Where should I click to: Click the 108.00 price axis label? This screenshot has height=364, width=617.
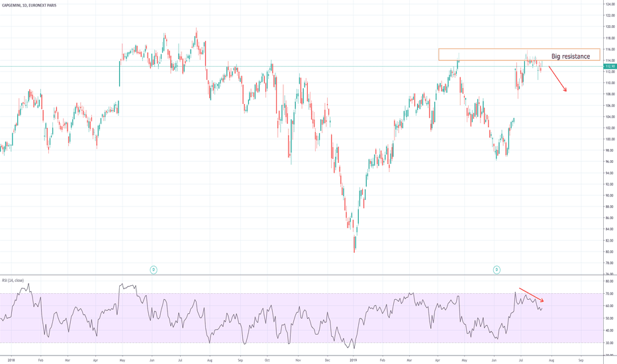pos(610,94)
